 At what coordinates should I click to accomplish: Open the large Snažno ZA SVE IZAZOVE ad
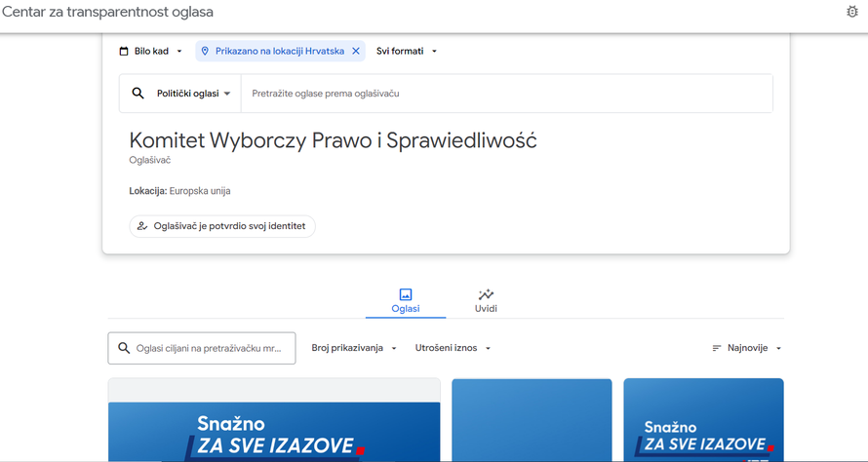tap(274, 420)
